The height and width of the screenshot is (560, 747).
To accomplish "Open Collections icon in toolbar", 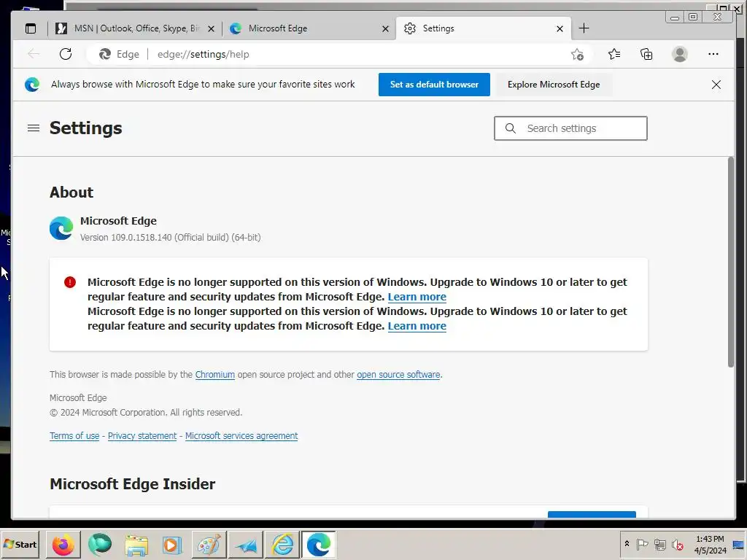I will coord(646,54).
